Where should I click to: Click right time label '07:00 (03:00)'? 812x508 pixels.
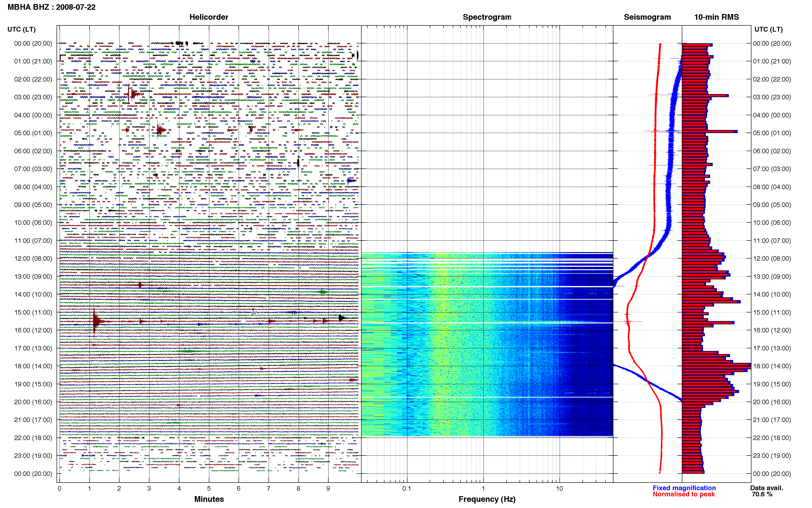[772, 169]
